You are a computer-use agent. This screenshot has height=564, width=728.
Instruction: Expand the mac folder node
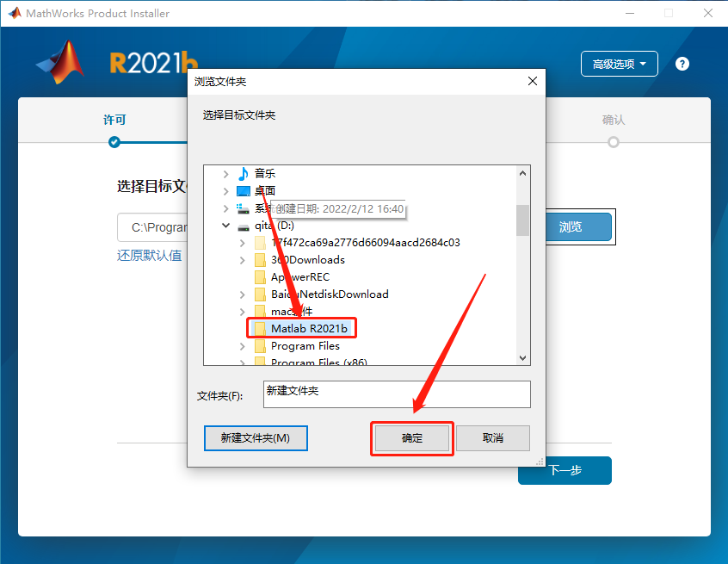coord(243,312)
